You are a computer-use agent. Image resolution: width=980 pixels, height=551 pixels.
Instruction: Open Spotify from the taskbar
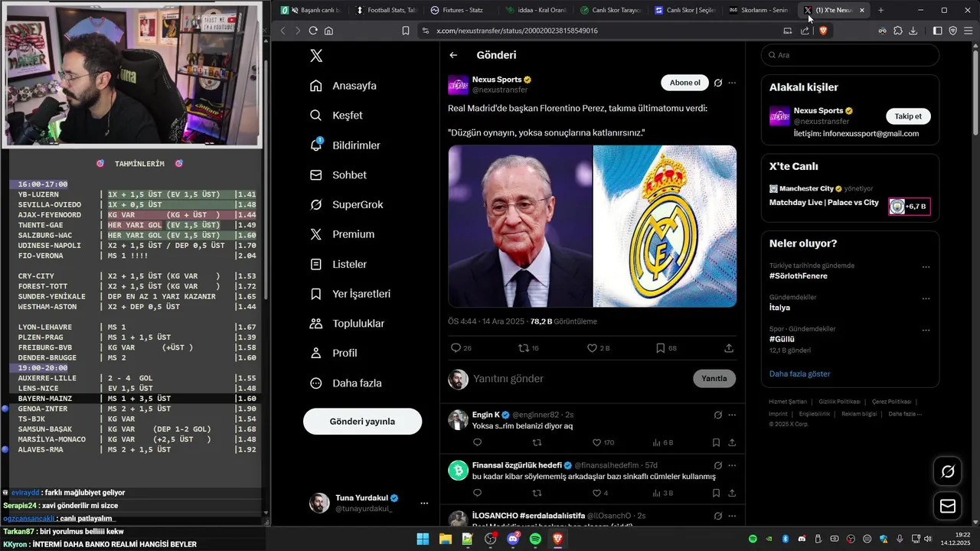535,540
